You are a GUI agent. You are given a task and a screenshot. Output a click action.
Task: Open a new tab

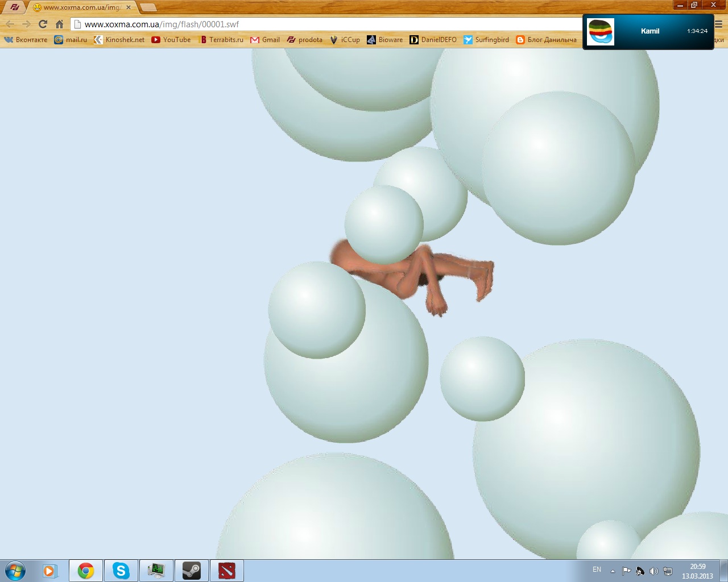(148, 7)
